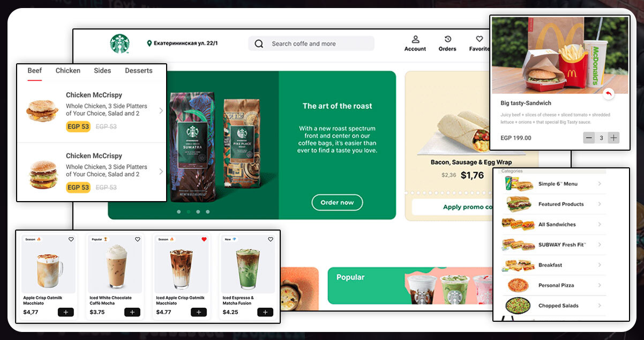Open the Orders icon
The image size is (644, 340).
click(x=447, y=39)
